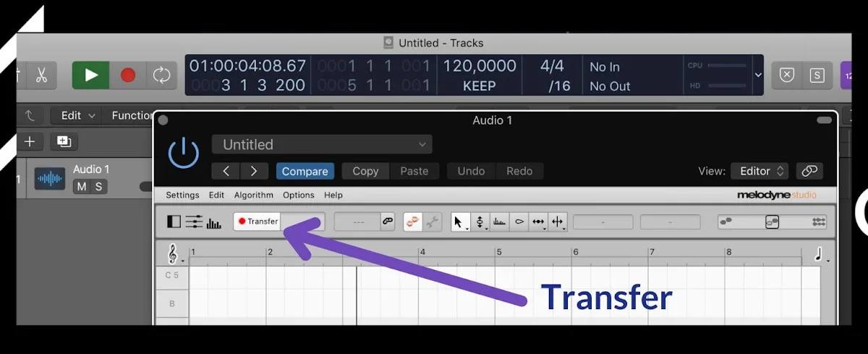Click the Melodyne Transfer button

click(257, 222)
